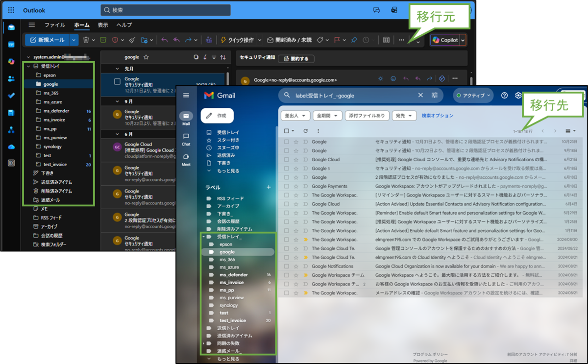This screenshot has width=588, height=364.
Task: Open dropdown arrow beside 新規メール
Action: click(73, 40)
